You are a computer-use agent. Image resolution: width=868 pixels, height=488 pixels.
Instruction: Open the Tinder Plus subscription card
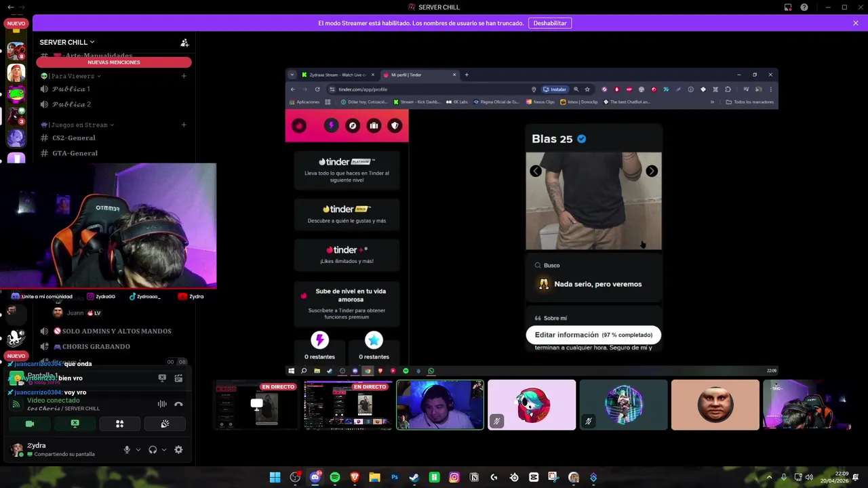(347, 255)
